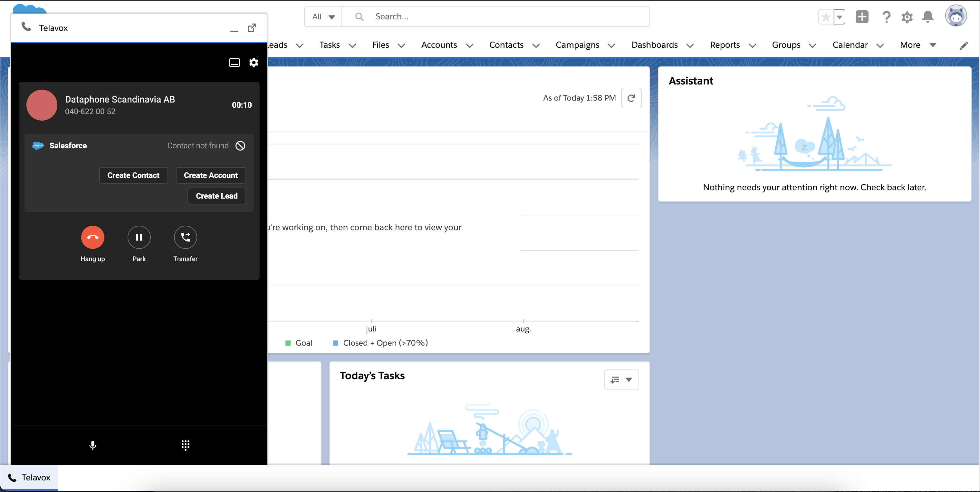This screenshot has height=492, width=980.
Task: Open the Telavox dialpad
Action: tap(185, 445)
